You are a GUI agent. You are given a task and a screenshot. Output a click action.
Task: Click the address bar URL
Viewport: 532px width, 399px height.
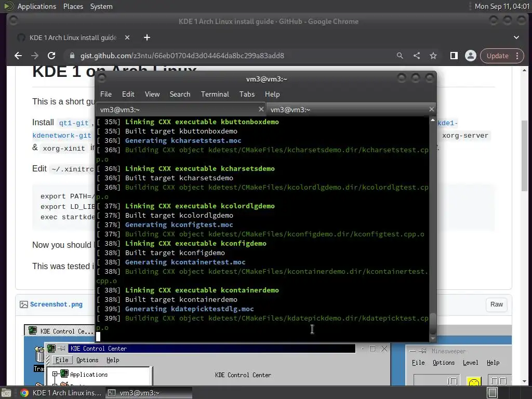click(182, 56)
